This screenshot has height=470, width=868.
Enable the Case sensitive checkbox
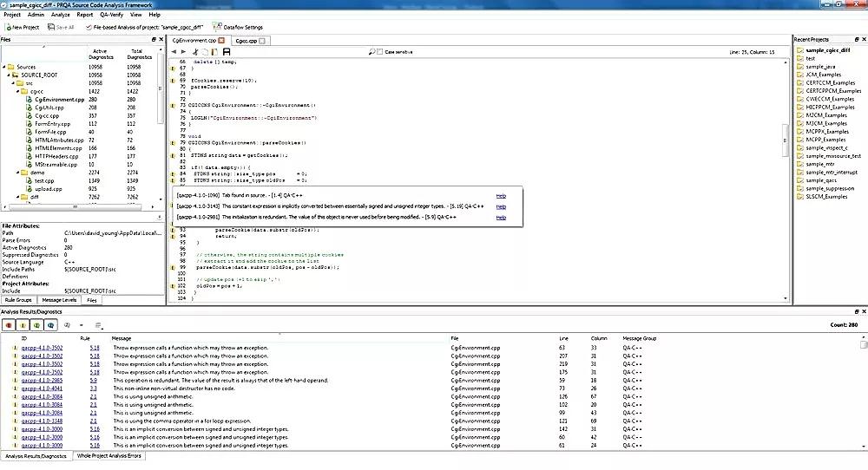tap(380, 52)
